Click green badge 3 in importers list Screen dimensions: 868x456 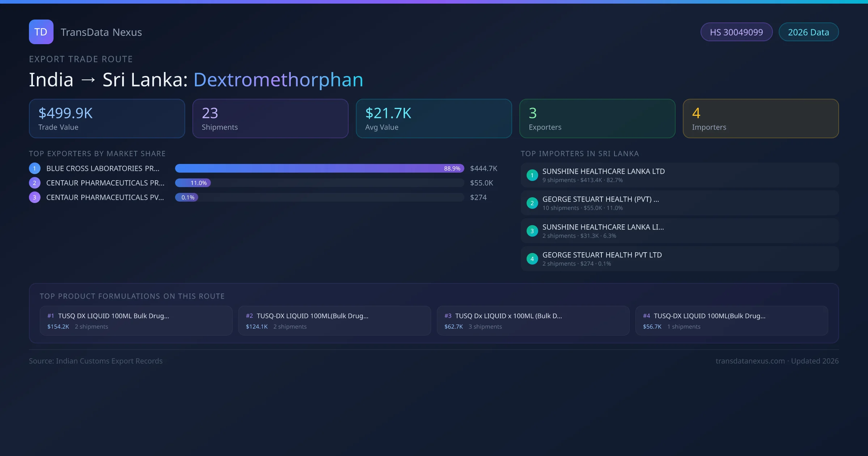532,231
